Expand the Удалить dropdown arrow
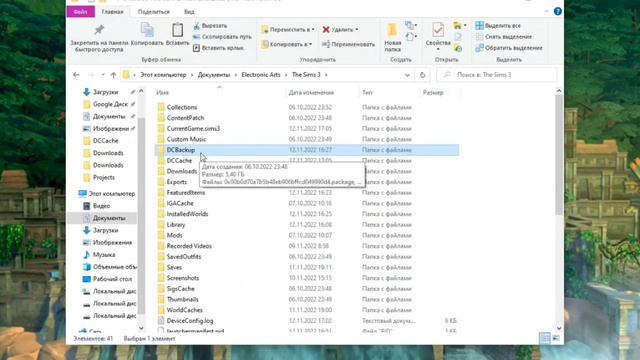This screenshot has width=640, height=360. click(357, 29)
